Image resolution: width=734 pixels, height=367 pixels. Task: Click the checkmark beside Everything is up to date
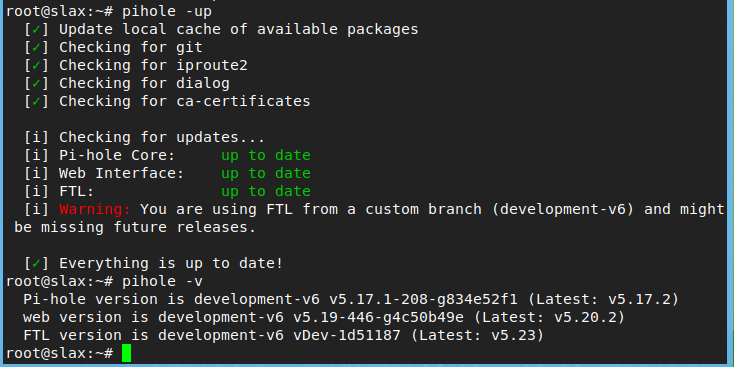point(37,264)
